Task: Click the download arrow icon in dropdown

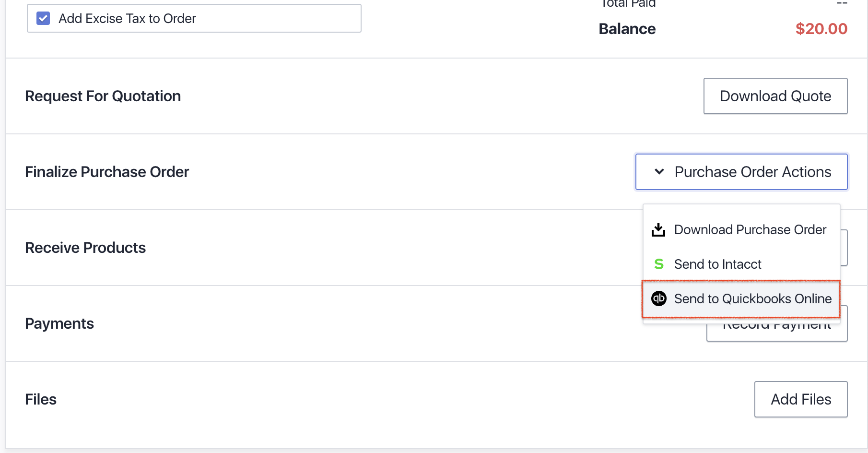Action: (658, 230)
